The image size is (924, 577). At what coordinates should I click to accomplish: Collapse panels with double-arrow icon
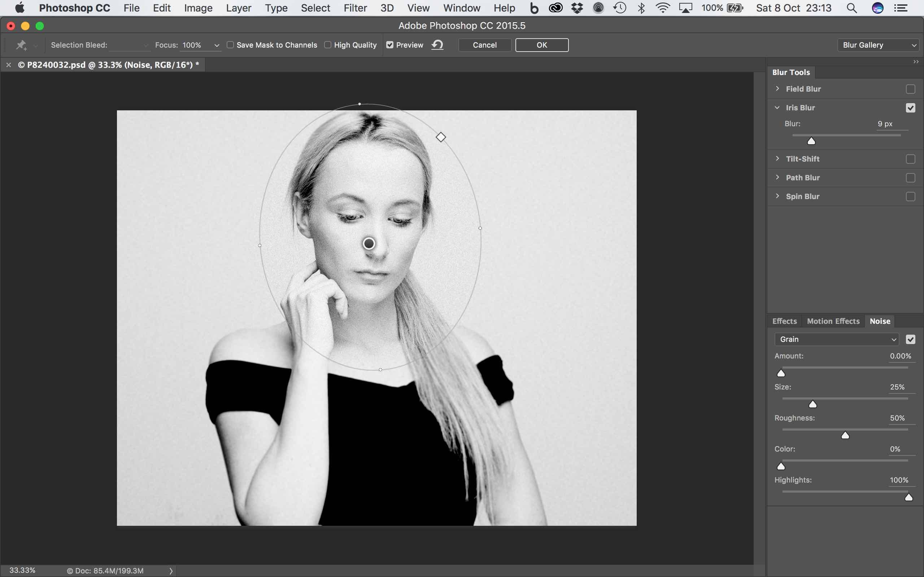[916, 62]
